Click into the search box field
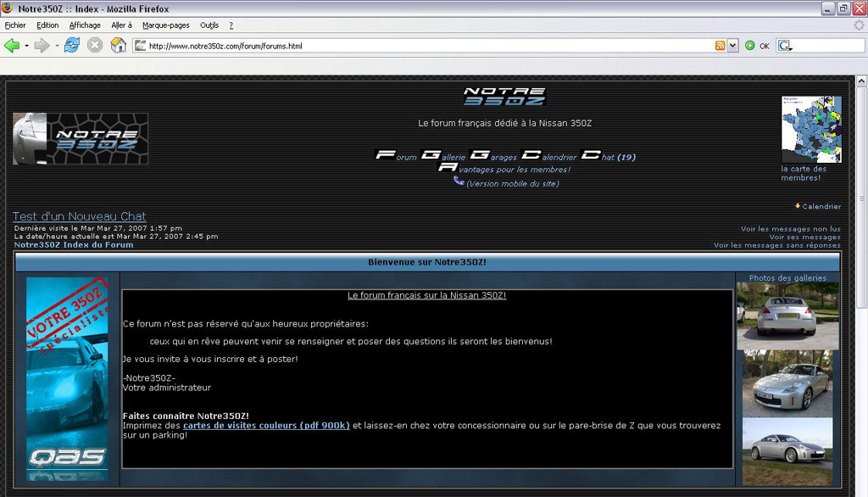This screenshot has width=868, height=497. tap(829, 46)
